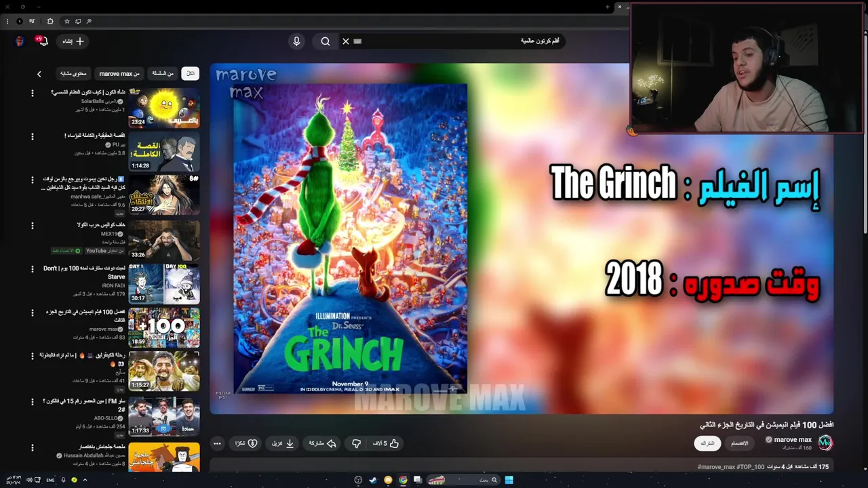Click the chips row scroll arrow
Image resolution: width=868 pixels, height=488 pixels.
[39, 74]
